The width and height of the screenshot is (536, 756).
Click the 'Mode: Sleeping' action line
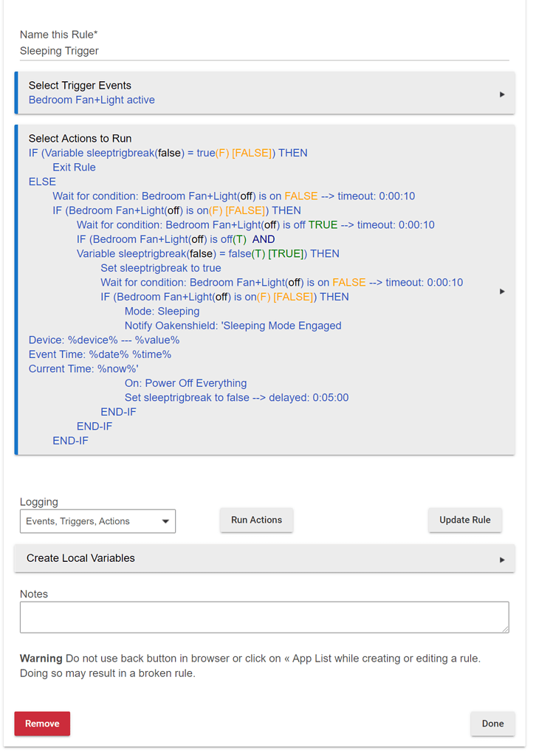coord(162,312)
